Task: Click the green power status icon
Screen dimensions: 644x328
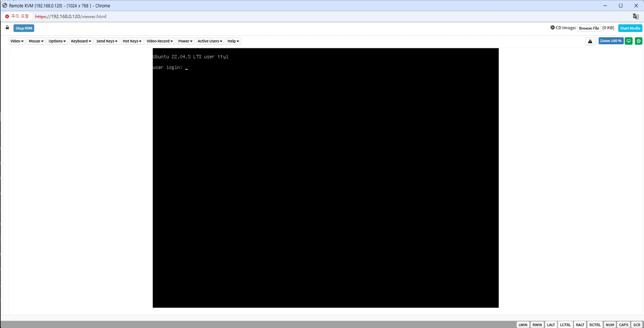Action: click(x=638, y=41)
